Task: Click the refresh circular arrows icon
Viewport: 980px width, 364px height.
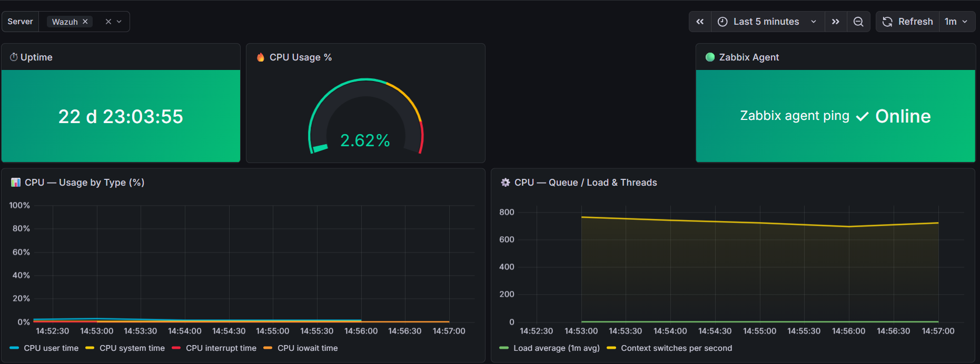Action: click(x=887, y=22)
